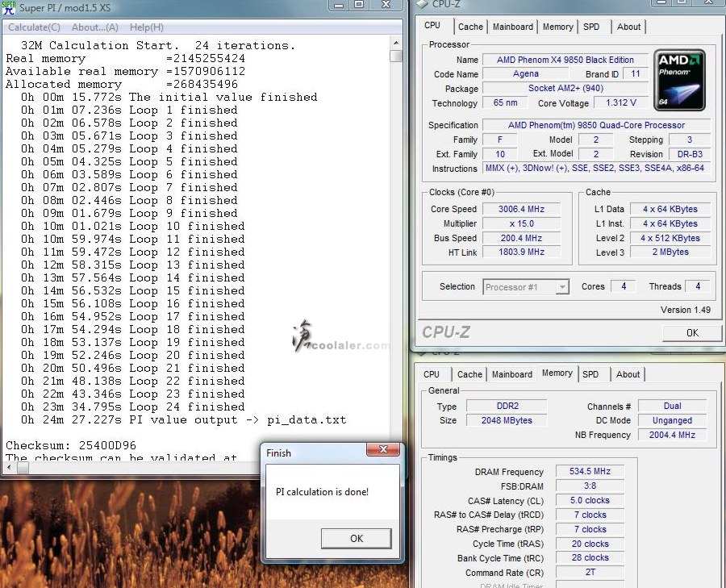
Task: Click the AMD Phenom processor logo
Action: (x=679, y=80)
